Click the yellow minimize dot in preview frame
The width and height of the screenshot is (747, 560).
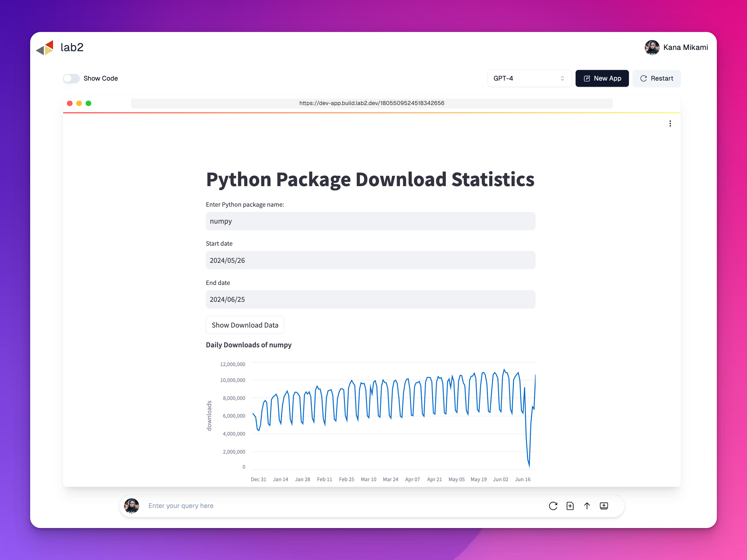click(x=79, y=103)
